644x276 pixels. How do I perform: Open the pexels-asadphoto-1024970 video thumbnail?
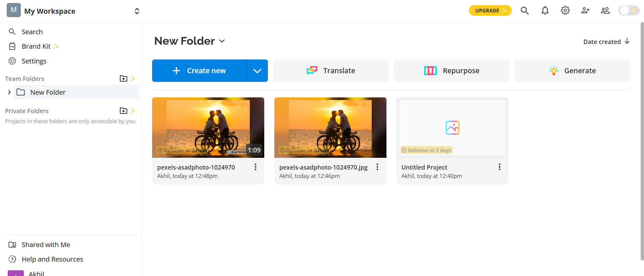pos(208,128)
